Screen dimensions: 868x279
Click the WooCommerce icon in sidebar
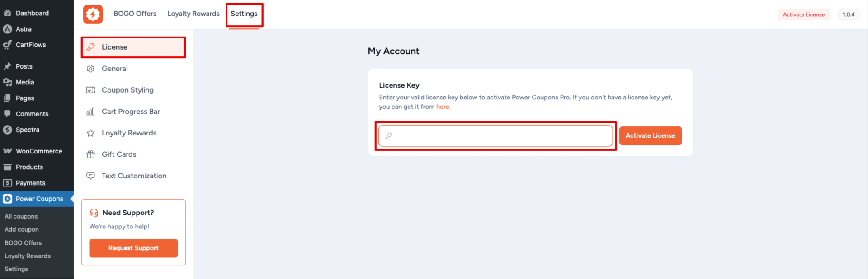(x=7, y=151)
